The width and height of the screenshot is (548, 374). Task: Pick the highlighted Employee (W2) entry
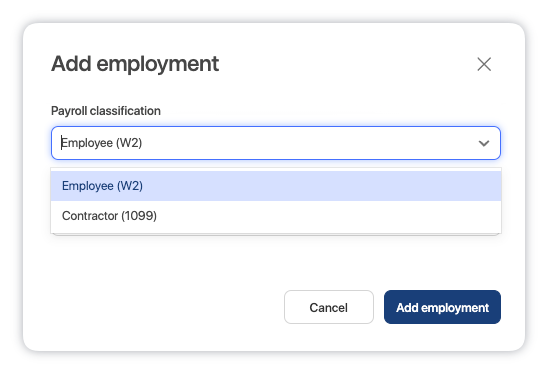276,186
